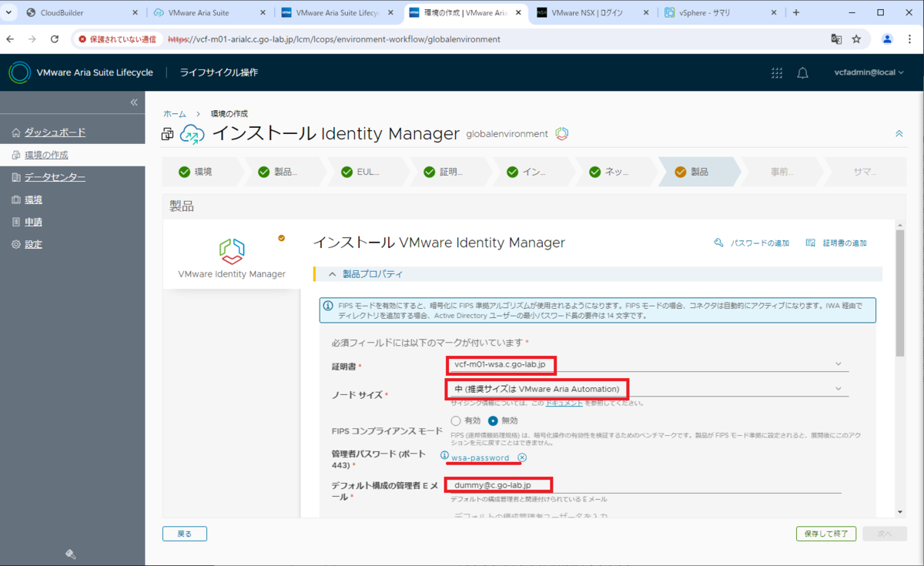
Task: Click the browser address bar URL
Action: pos(334,39)
